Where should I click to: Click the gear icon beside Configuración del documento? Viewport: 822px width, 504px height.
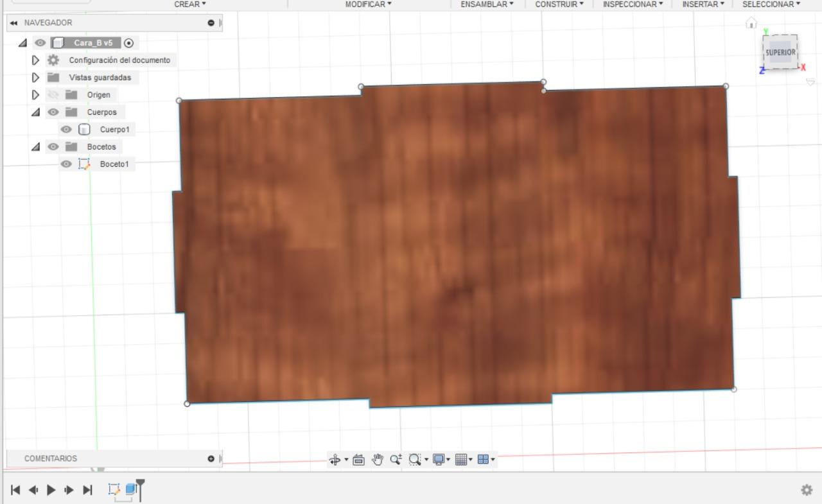point(53,60)
